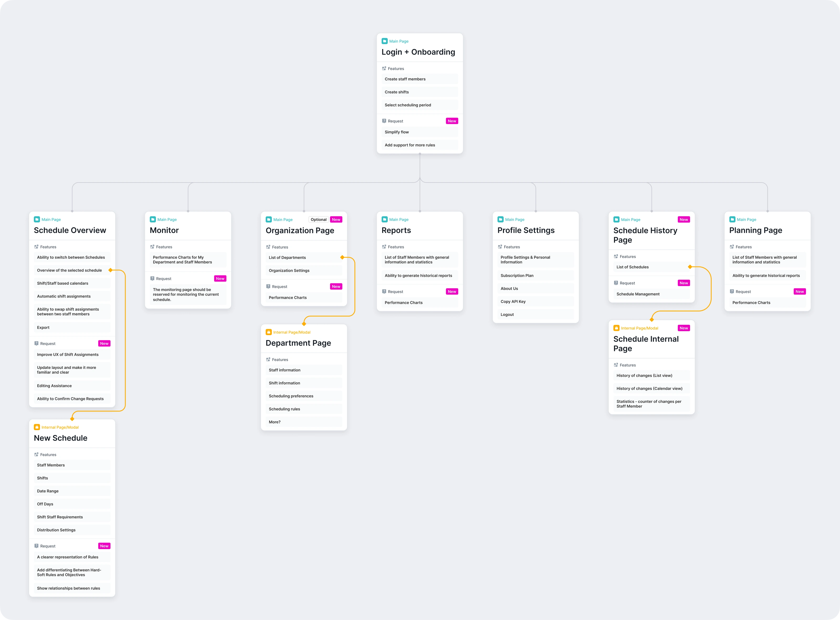The image size is (840, 620).
Task: Click orange diamond beside List of Schedules
Action: point(690,267)
